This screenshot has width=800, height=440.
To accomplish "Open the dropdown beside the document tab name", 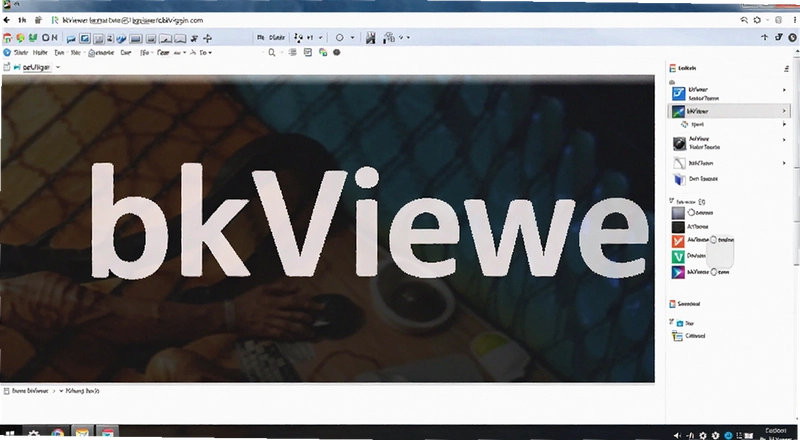I will point(58,67).
